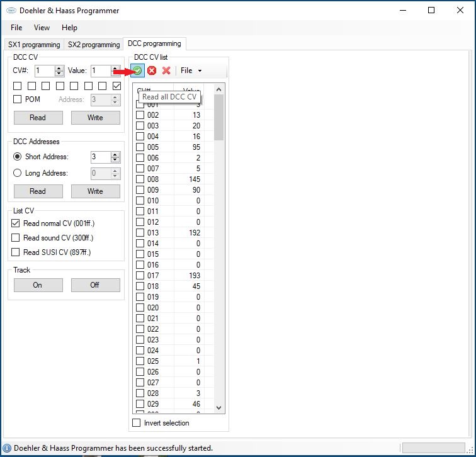Increase the Short Address spinner
Screen dimensions: 476x457
pos(115,154)
